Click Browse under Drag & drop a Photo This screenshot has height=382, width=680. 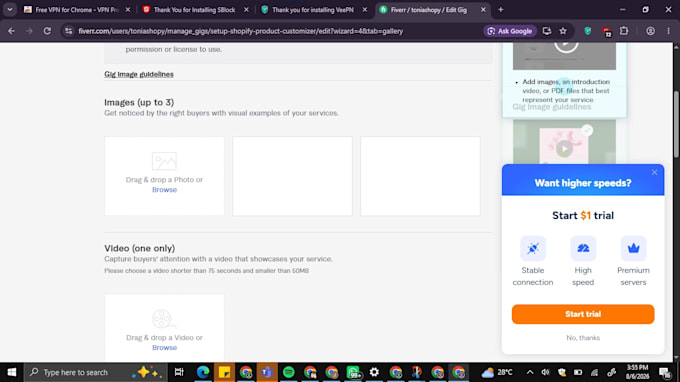(164, 189)
